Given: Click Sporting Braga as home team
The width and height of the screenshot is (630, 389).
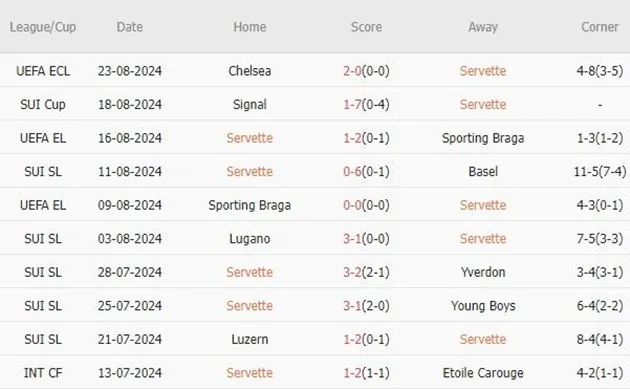Looking at the screenshot, I should point(250,205).
